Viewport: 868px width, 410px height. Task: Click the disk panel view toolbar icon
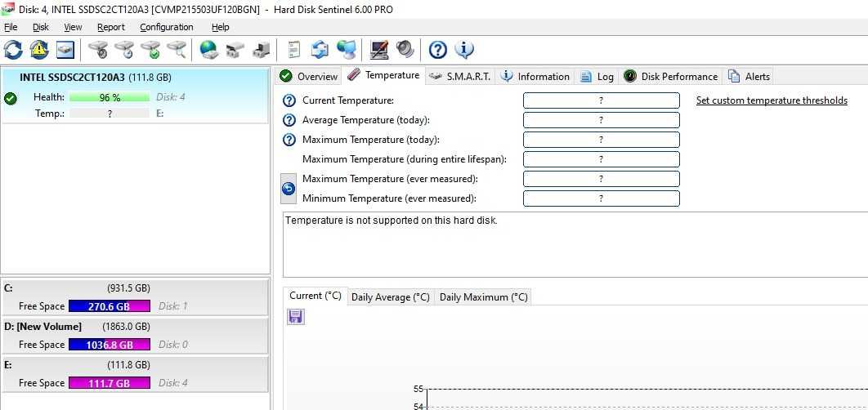click(65, 50)
